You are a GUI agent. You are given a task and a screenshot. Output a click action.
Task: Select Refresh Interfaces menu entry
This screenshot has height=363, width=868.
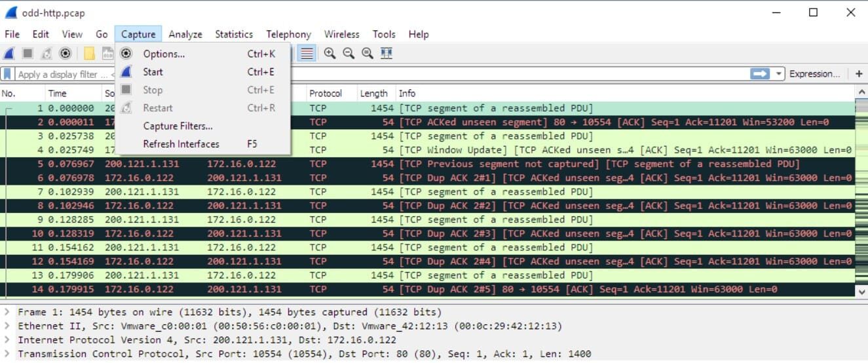point(203,143)
